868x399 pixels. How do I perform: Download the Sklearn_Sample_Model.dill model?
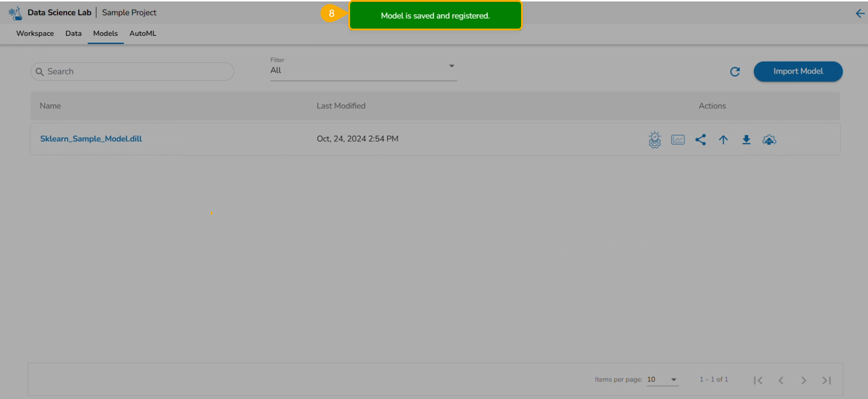pos(746,140)
